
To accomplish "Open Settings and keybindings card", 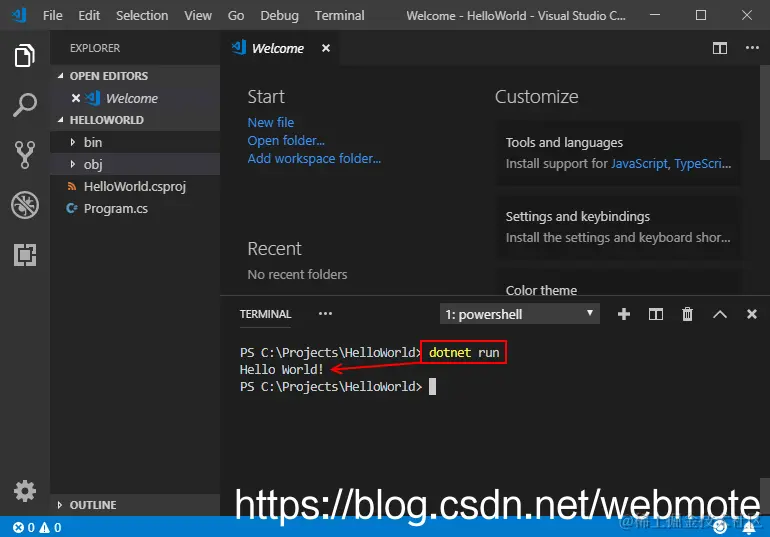I will pos(618,227).
